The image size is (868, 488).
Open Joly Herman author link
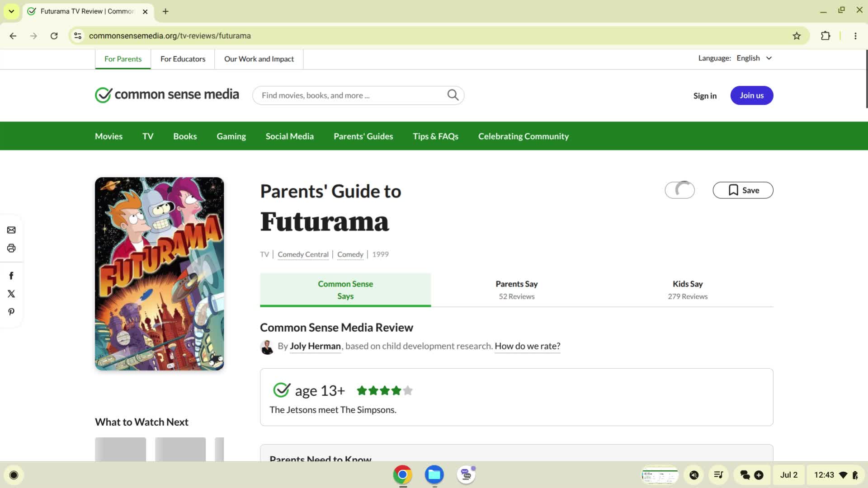pyautogui.click(x=315, y=346)
